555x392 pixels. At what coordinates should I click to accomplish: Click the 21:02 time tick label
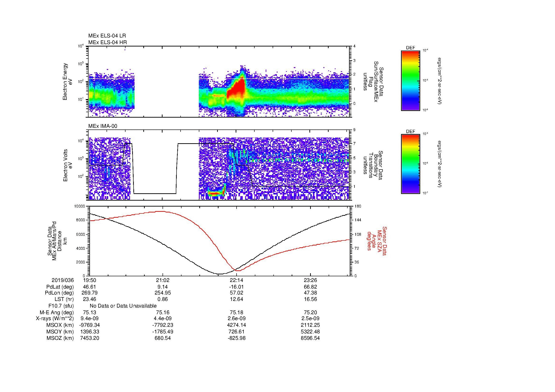163,280
